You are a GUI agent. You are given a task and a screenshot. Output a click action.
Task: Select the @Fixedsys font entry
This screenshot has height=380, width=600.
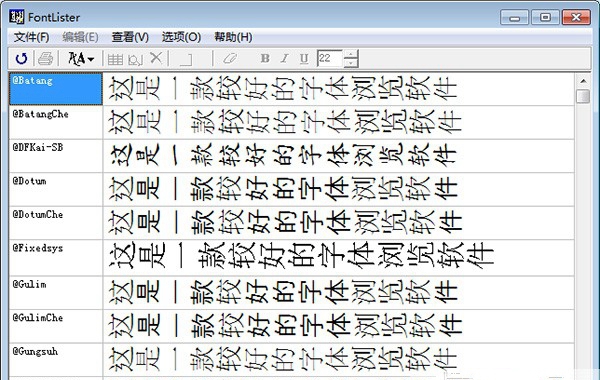pos(55,258)
